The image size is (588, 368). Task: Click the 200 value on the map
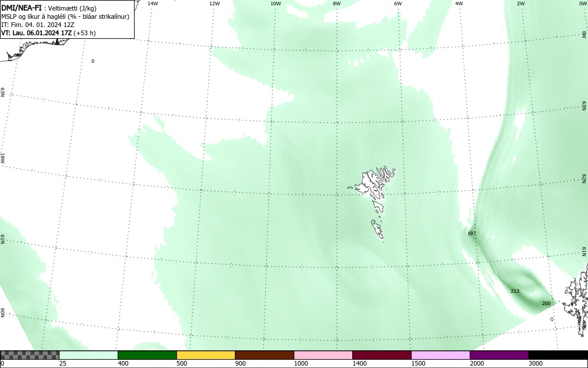pyautogui.click(x=546, y=303)
